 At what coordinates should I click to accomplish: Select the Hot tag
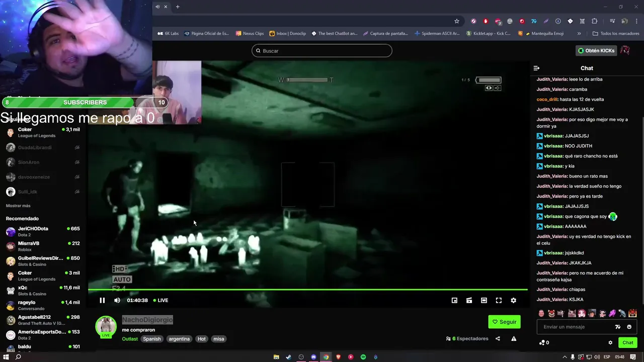coord(202,339)
